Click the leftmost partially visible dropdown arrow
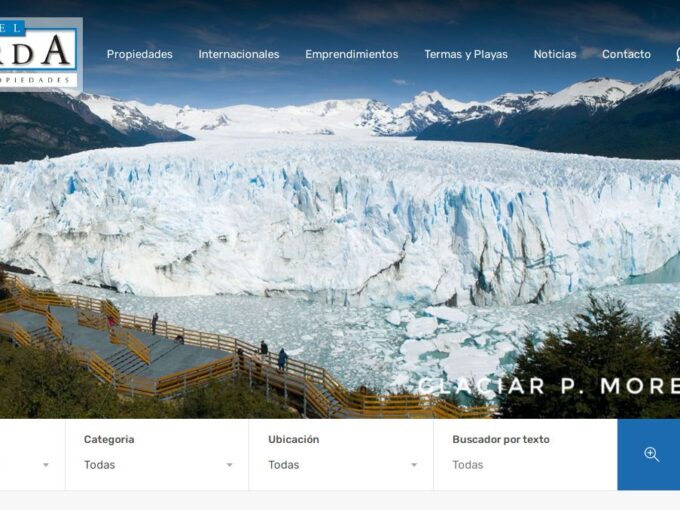The width and height of the screenshot is (680, 510). (x=46, y=465)
